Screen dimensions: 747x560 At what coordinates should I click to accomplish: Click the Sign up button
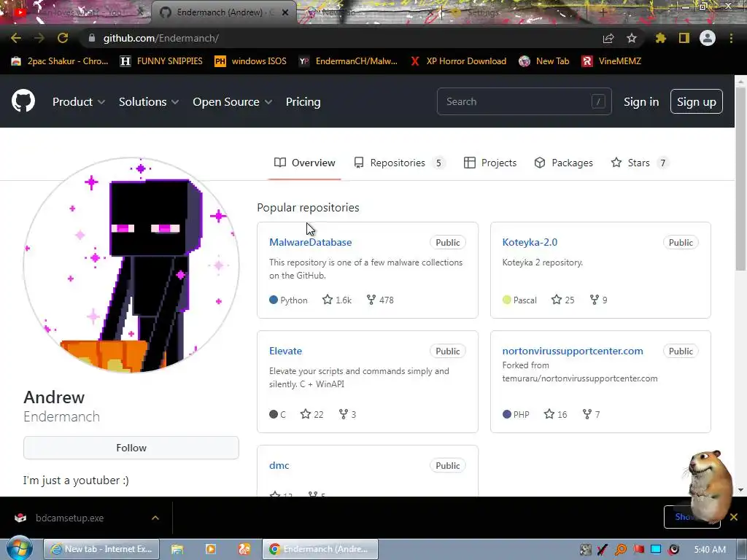click(x=697, y=101)
